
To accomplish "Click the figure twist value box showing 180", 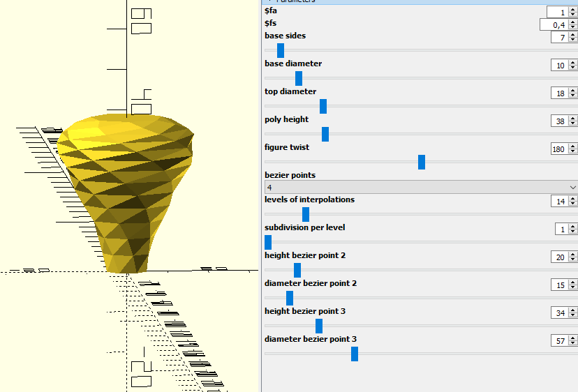I will click(559, 149).
